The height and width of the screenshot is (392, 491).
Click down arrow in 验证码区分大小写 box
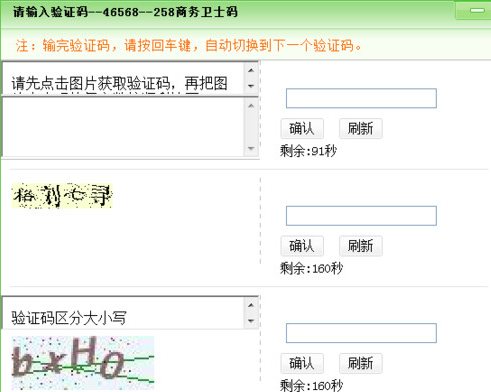[x=251, y=321]
